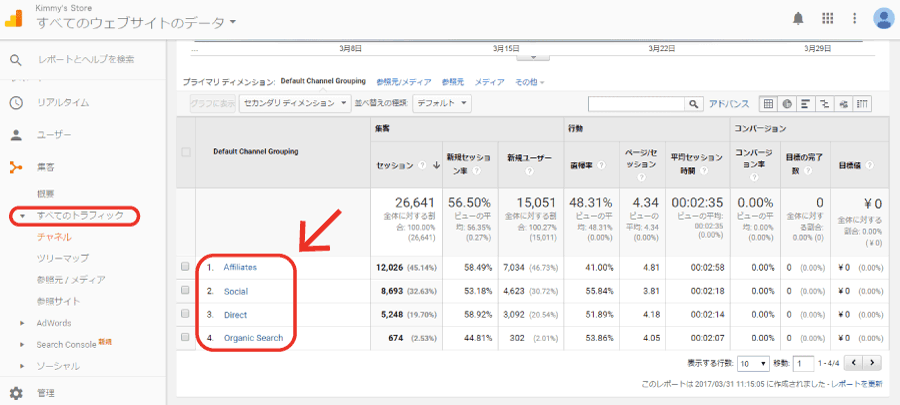Select the 参照サイト sidebar item

click(x=58, y=301)
